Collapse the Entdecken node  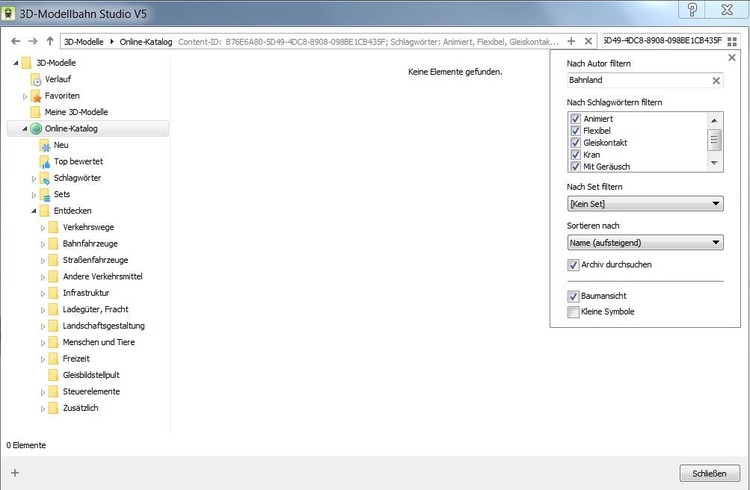point(34,211)
